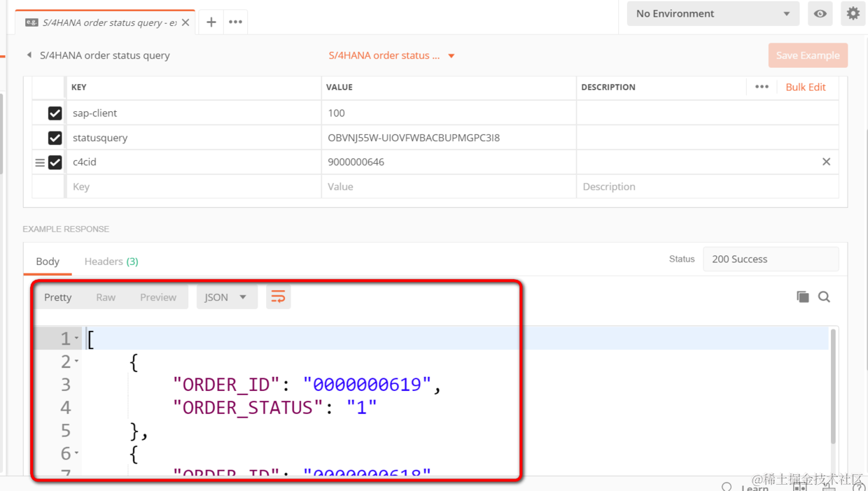Open manage environments gear icon
Viewport: 868px width, 491px height.
[853, 13]
